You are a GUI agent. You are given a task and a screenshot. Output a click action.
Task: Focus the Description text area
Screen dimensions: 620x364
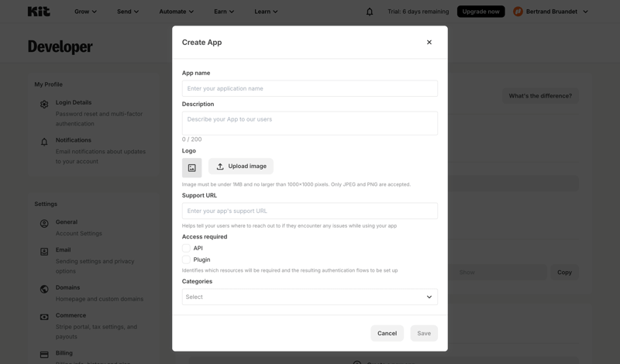[309, 123]
